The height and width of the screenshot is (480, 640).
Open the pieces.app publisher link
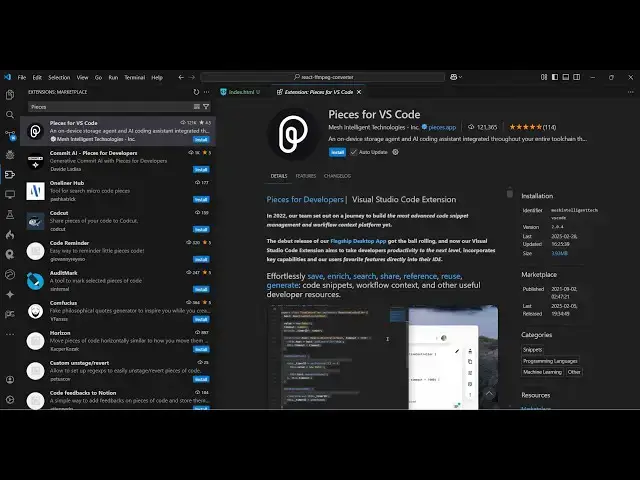442,127
